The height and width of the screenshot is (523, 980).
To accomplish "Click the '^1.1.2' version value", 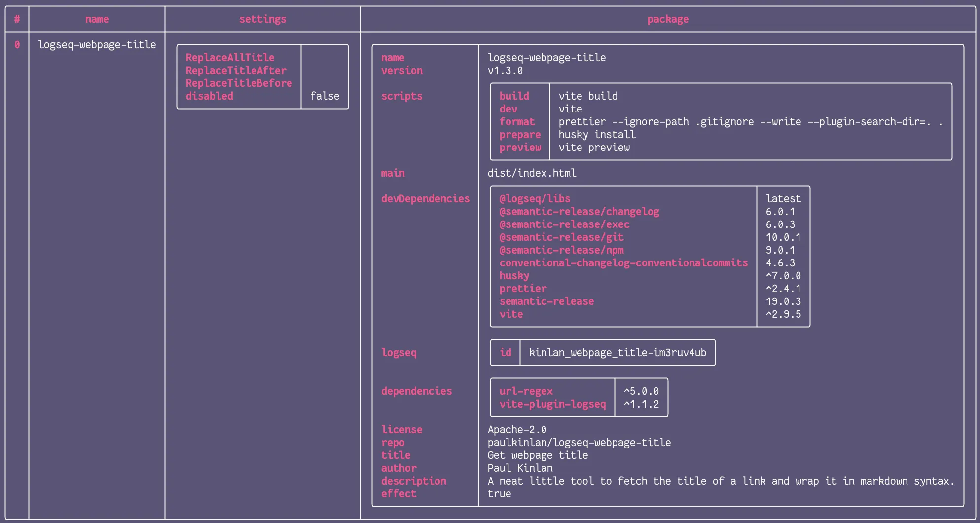I will coord(641,404).
